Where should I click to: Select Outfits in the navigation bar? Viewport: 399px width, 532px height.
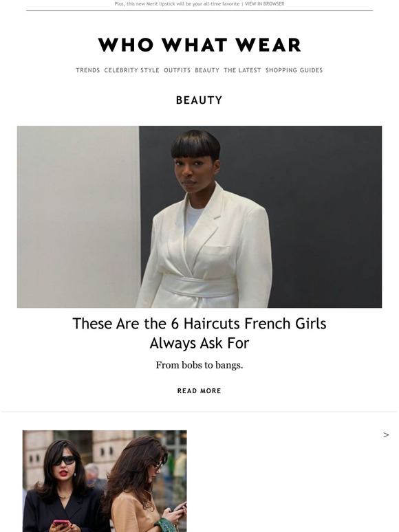pyautogui.click(x=177, y=70)
